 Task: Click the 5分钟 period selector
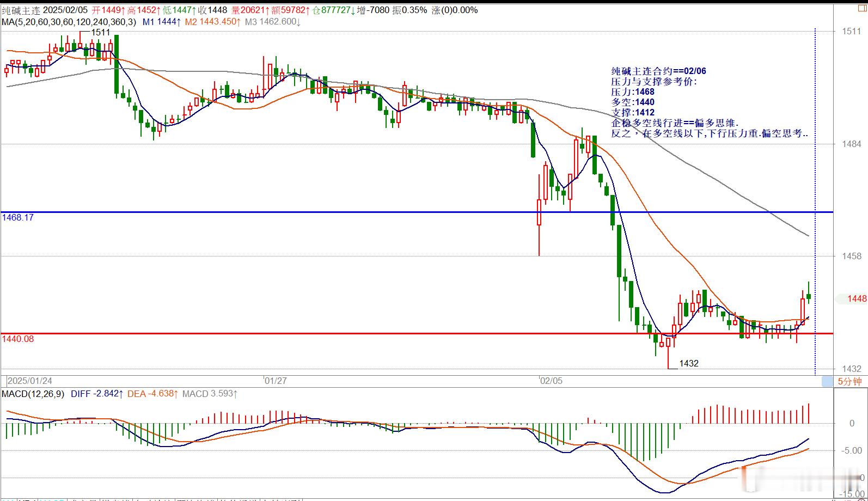849,382
